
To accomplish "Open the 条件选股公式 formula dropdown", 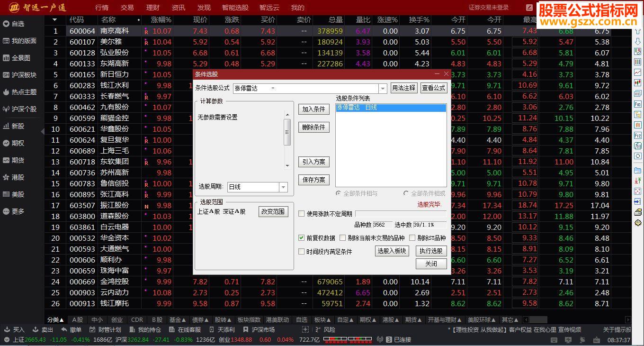I will pos(383,88).
